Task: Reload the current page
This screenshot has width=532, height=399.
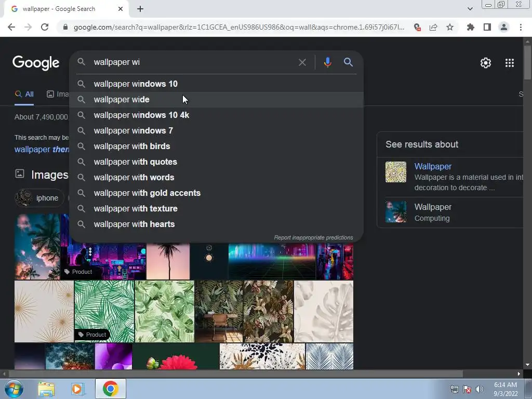Action: click(x=45, y=27)
